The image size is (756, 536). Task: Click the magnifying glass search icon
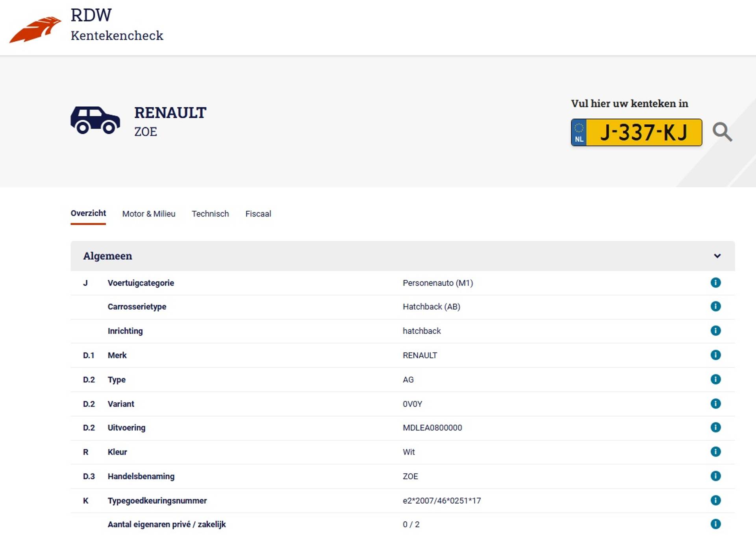click(x=722, y=132)
